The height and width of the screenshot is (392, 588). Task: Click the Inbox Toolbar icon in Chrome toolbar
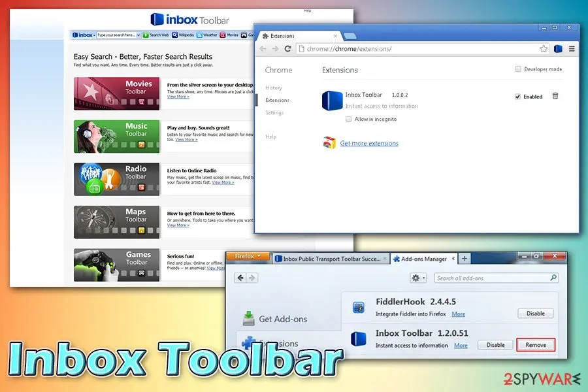pos(558,49)
